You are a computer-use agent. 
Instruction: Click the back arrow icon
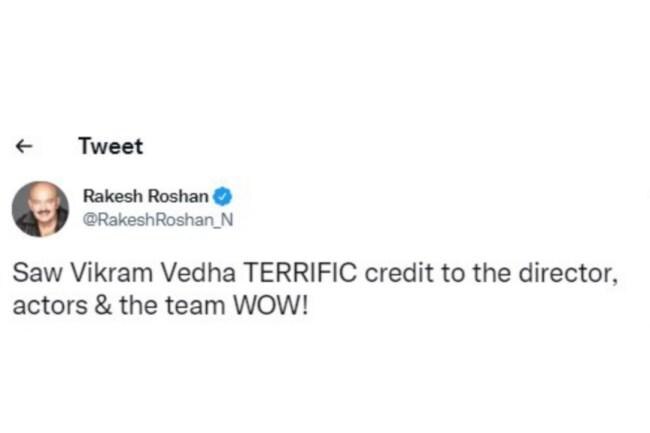point(26,146)
